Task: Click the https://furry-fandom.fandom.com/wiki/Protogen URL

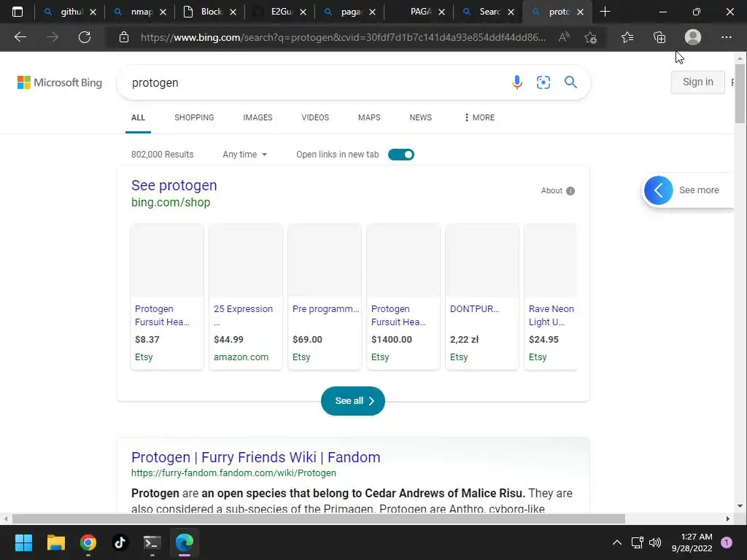Action: [233, 472]
